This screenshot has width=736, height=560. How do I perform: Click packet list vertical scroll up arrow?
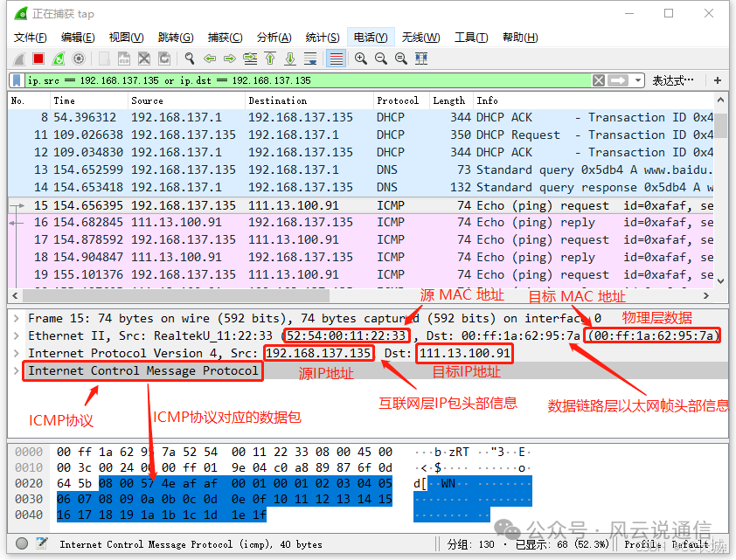[720, 100]
